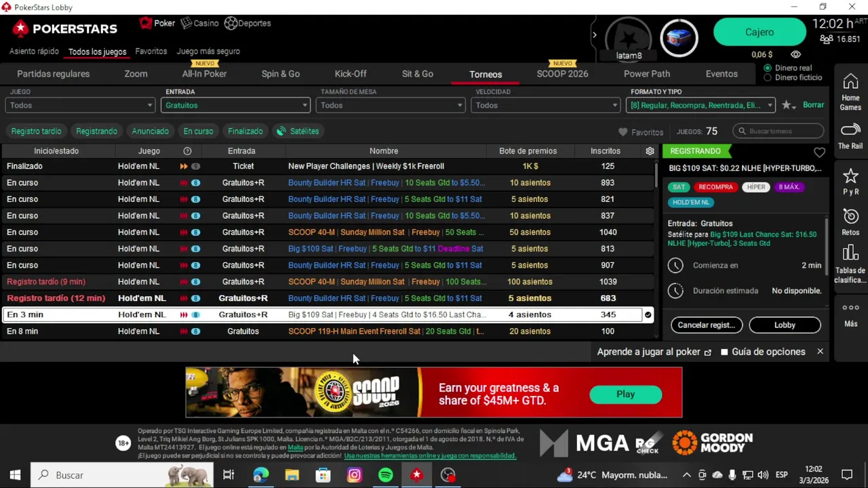
Task: Open the tournament Lobby button
Action: coord(785,325)
